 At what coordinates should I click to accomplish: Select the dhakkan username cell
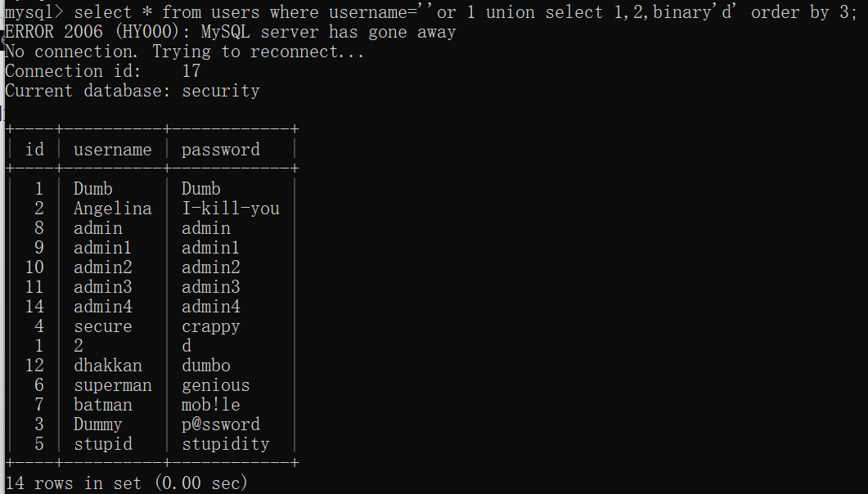tap(107, 366)
